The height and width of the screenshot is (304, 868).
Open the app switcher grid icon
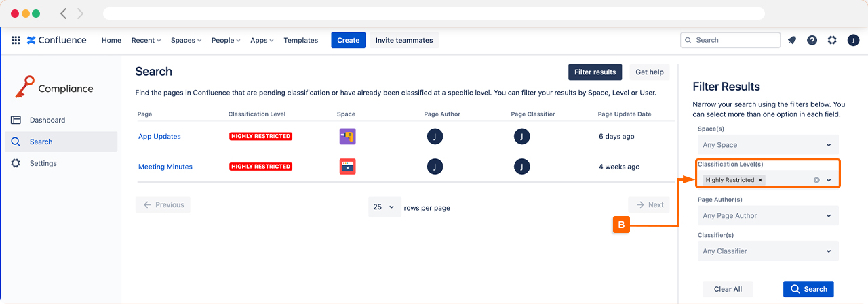tap(16, 40)
